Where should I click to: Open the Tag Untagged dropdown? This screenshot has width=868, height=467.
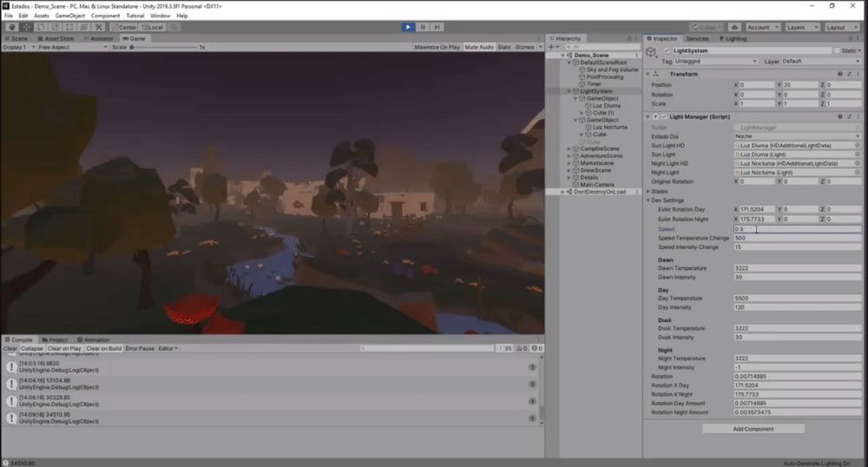[715, 62]
